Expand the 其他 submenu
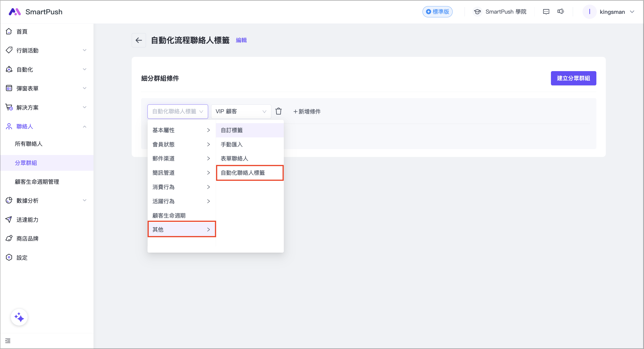The image size is (644, 349). (x=182, y=229)
